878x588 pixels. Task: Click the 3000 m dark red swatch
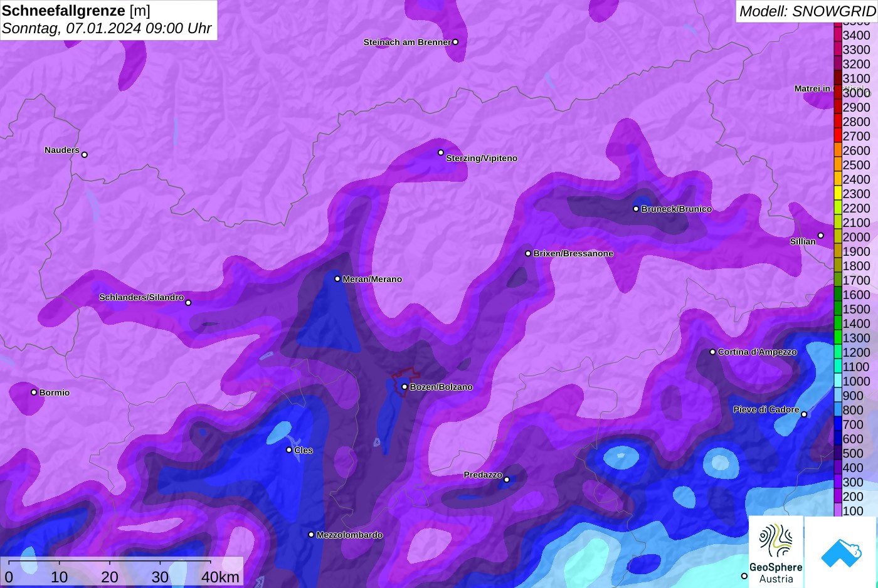click(837, 93)
